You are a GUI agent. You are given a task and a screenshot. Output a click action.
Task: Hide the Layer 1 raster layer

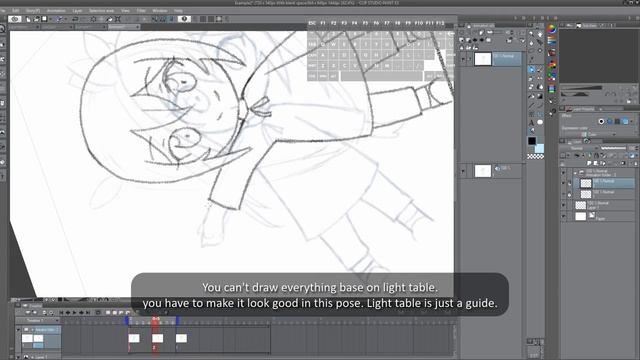click(563, 205)
